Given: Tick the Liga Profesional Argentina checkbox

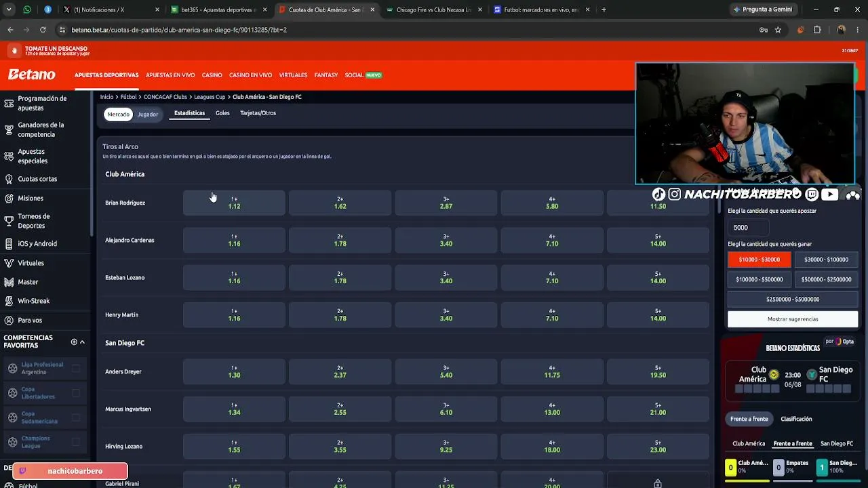Looking at the screenshot, I should [x=76, y=368].
